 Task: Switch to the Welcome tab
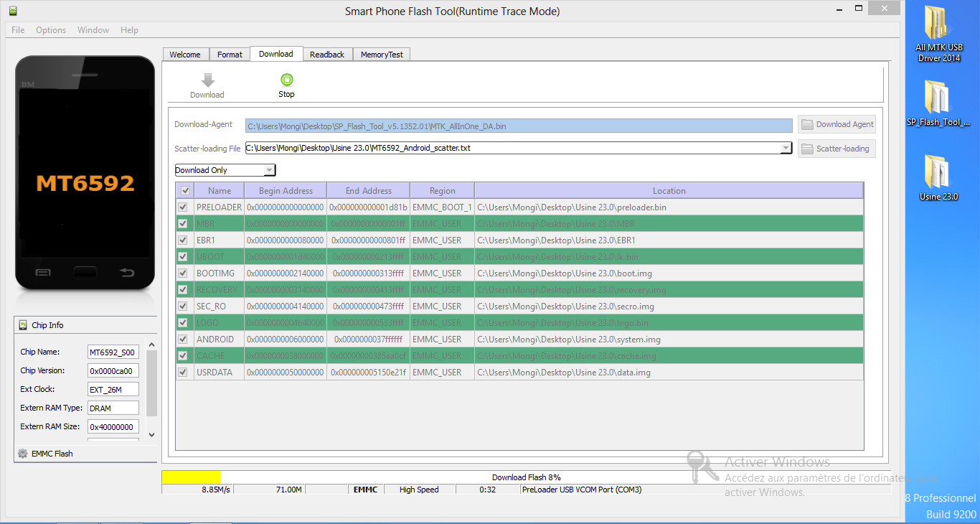tap(185, 55)
